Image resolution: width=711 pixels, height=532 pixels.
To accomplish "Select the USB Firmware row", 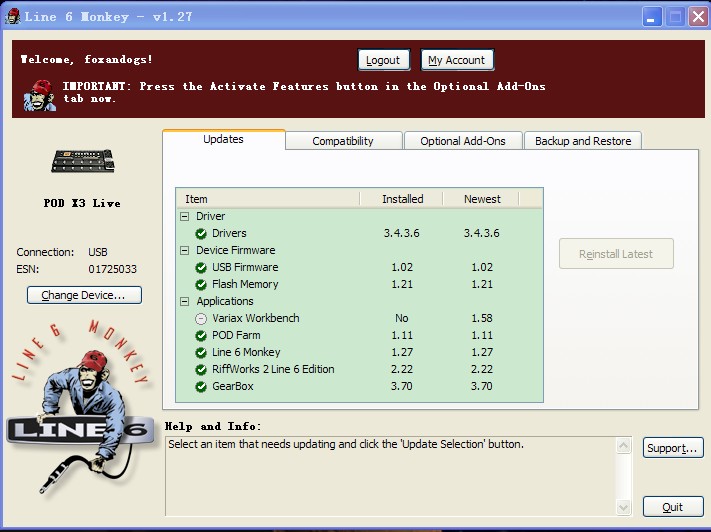I will pos(359,268).
